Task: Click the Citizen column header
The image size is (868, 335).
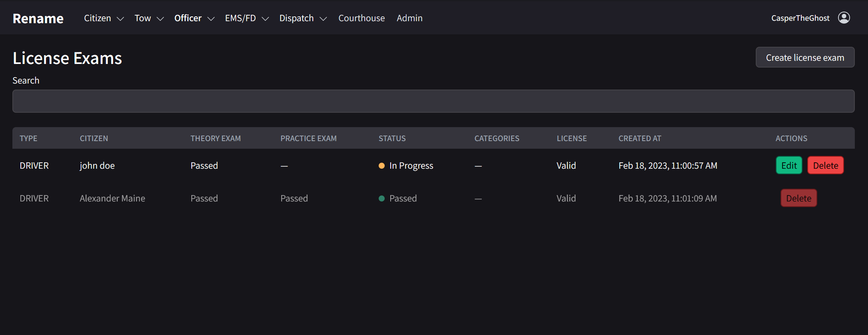Action: [x=94, y=138]
